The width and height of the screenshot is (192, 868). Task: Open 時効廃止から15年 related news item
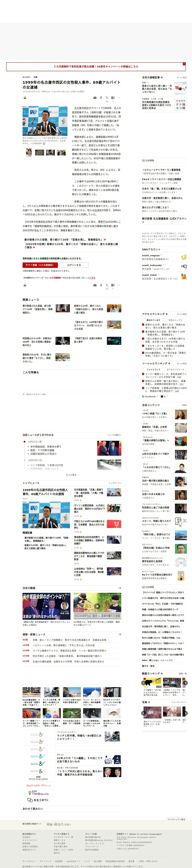(x=37, y=342)
